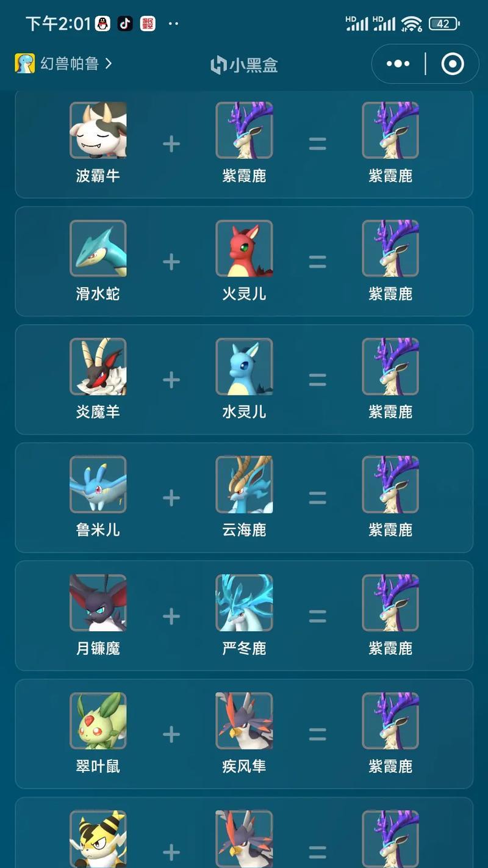Viewport: 488px width, 868px height.
Task: Tap the yellow tiger creature icon at bottom
Action: (98, 839)
